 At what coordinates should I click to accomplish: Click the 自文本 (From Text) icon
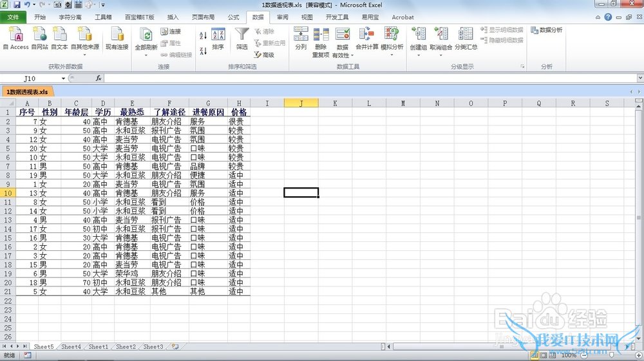[59, 38]
